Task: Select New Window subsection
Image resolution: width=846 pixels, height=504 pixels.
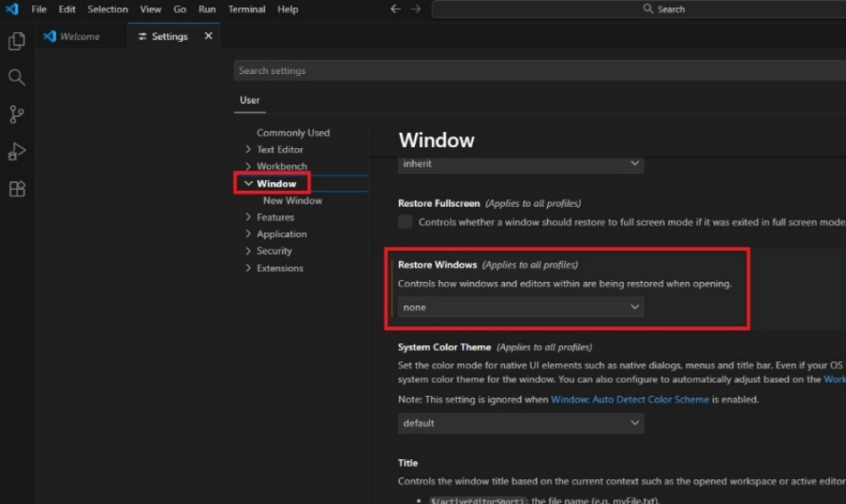Action: (293, 201)
